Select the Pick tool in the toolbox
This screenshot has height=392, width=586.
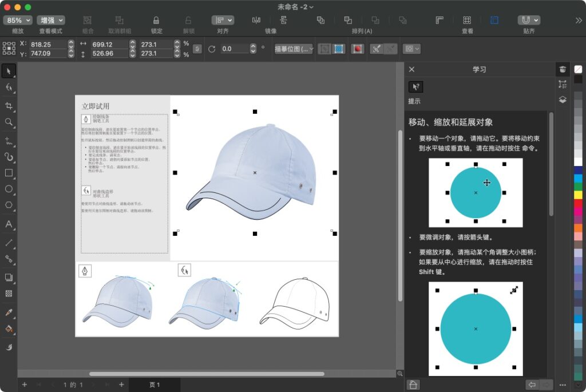point(8,70)
